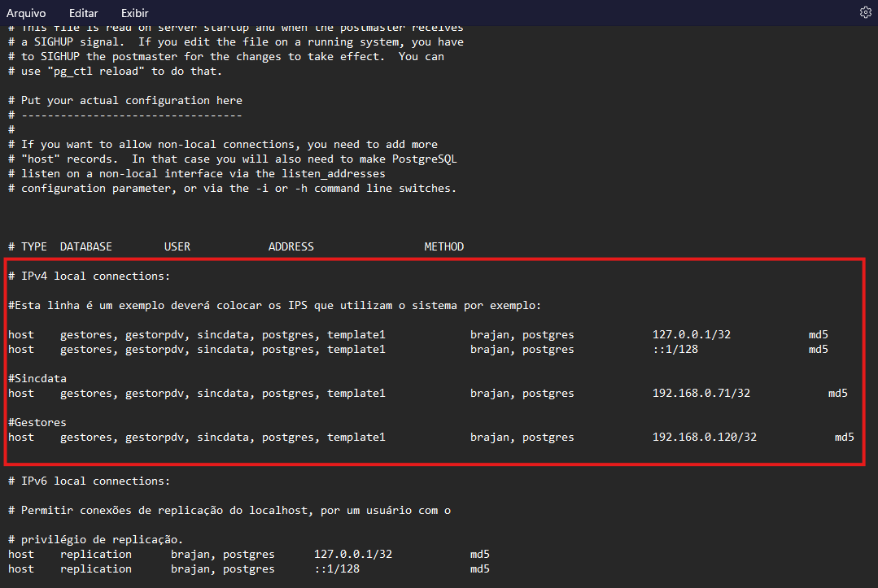878x588 pixels.
Task: Click the METHOD column header text
Action: tap(443, 246)
